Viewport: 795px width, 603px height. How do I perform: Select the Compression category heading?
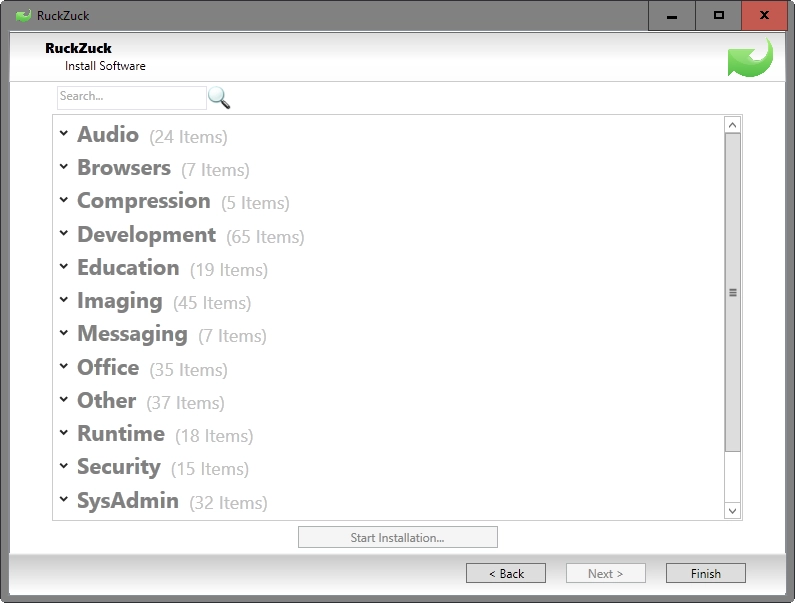click(144, 201)
